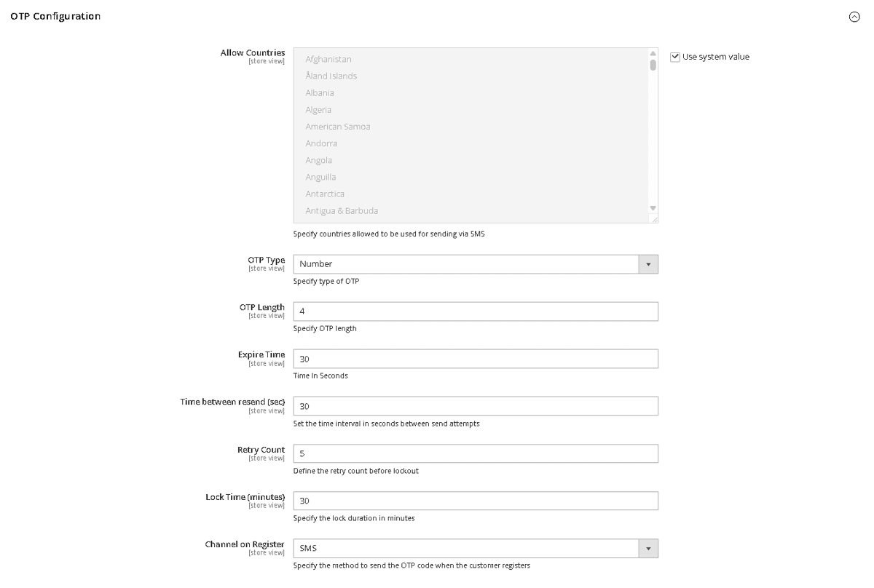The width and height of the screenshot is (874, 588).
Task: Click the OTP Configuration heading
Action: click(55, 15)
